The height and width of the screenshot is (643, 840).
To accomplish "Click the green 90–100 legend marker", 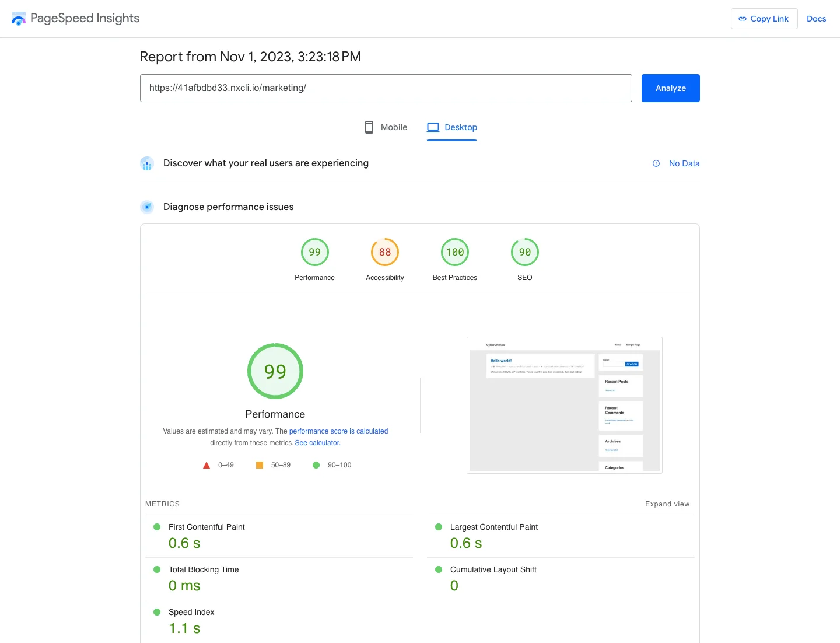I will point(316,465).
